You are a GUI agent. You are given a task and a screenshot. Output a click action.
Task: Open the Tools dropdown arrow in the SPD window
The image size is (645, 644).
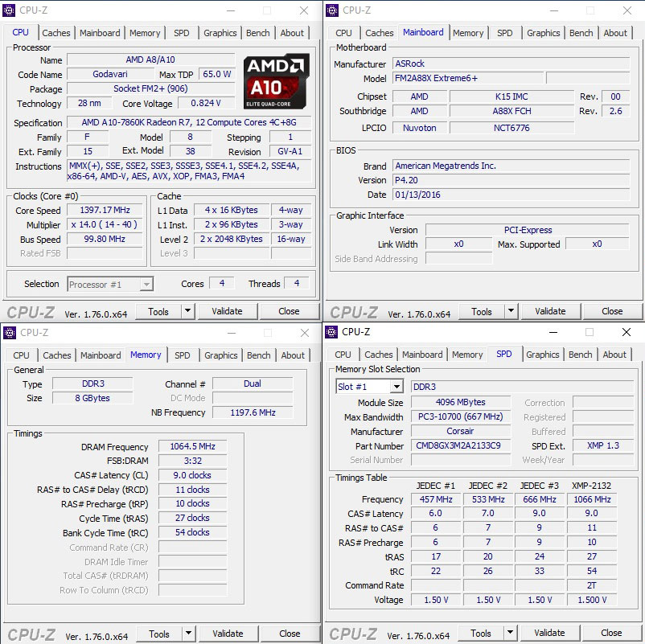click(x=510, y=633)
